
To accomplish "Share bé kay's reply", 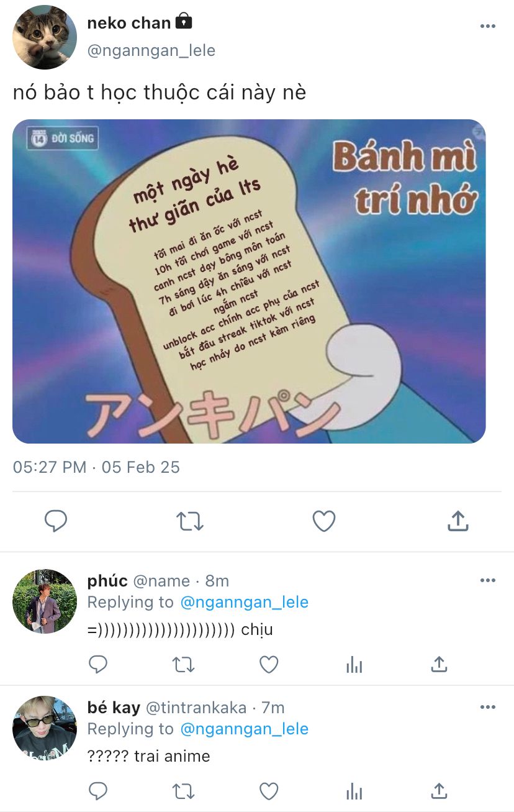I will 439,791.
